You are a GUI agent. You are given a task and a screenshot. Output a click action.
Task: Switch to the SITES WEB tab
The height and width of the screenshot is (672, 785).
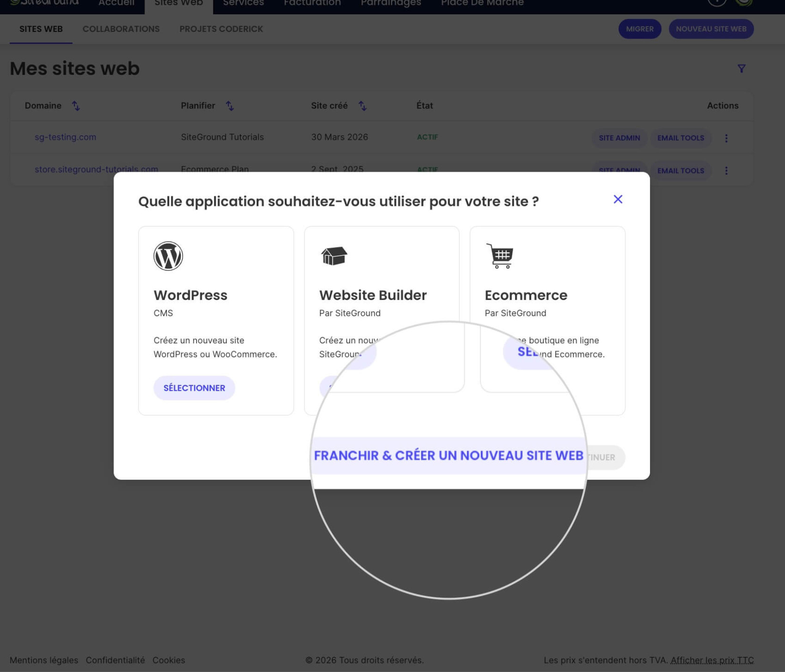click(x=41, y=29)
